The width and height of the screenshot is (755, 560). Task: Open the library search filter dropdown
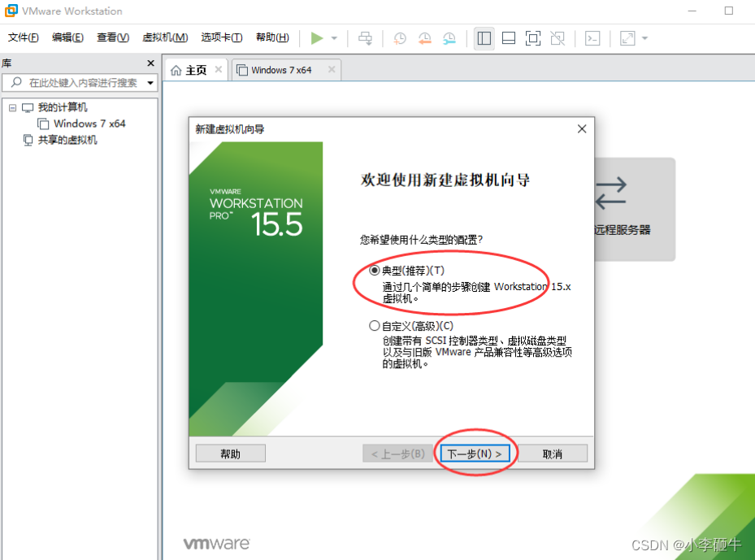coord(150,83)
